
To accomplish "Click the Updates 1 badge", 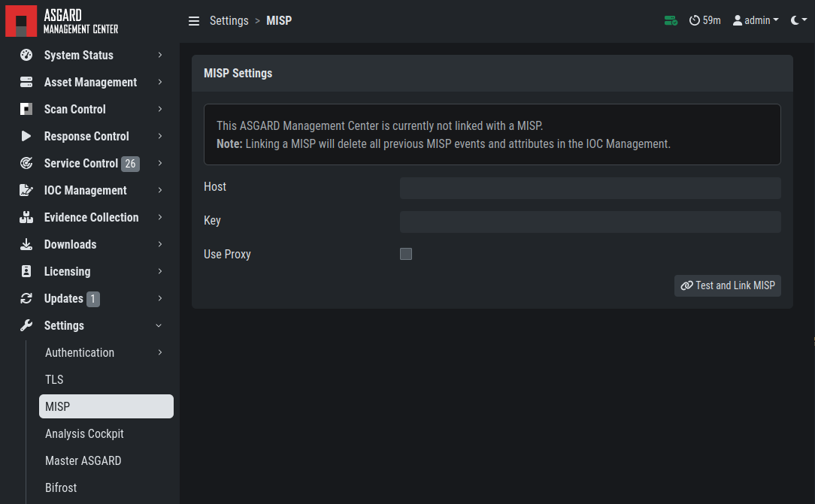I will point(93,299).
